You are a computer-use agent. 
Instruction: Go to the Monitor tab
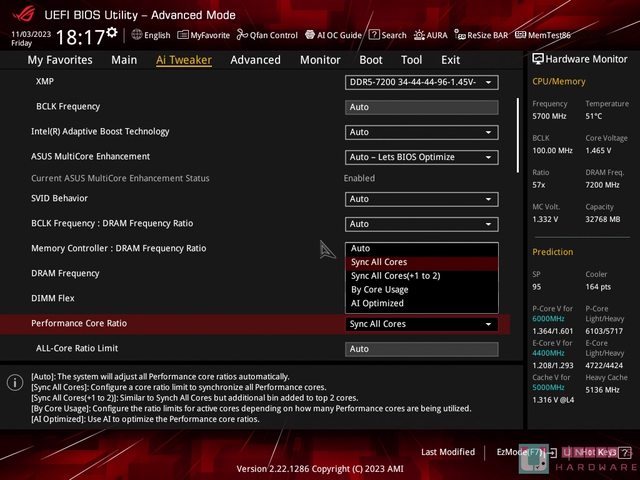320,60
